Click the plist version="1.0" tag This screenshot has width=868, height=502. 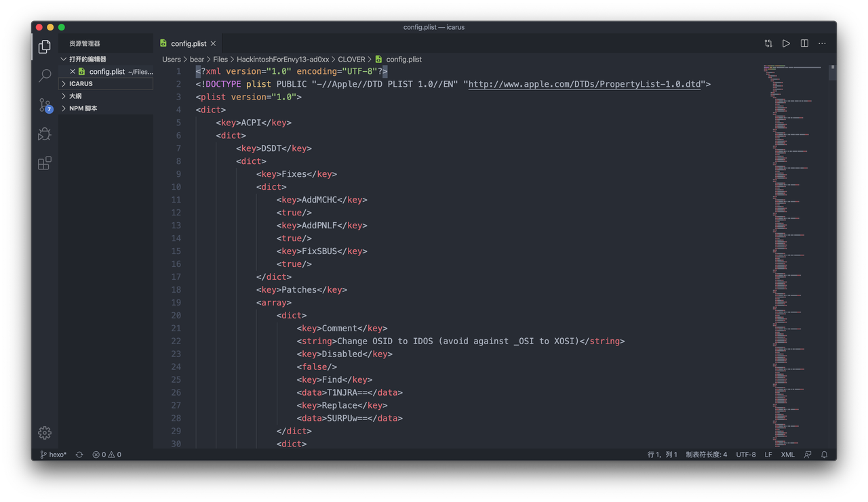coord(249,97)
